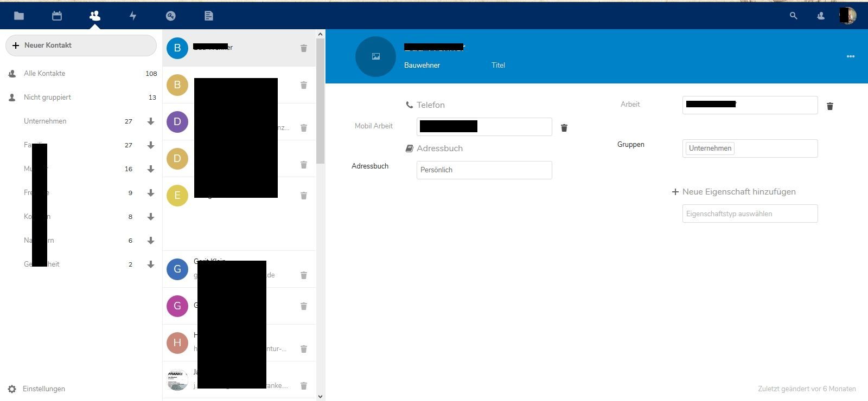
Task: Delete the Mobil Arbeit phone number
Action: point(564,128)
